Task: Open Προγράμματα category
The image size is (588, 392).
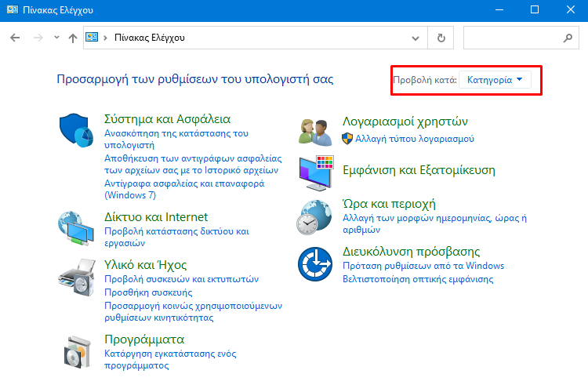Action: pos(144,339)
